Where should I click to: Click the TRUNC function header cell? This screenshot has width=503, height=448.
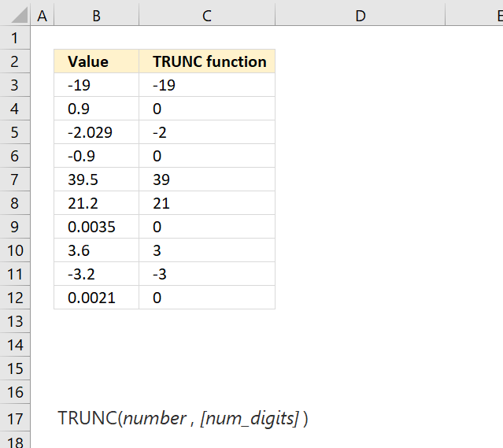[207, 61]
